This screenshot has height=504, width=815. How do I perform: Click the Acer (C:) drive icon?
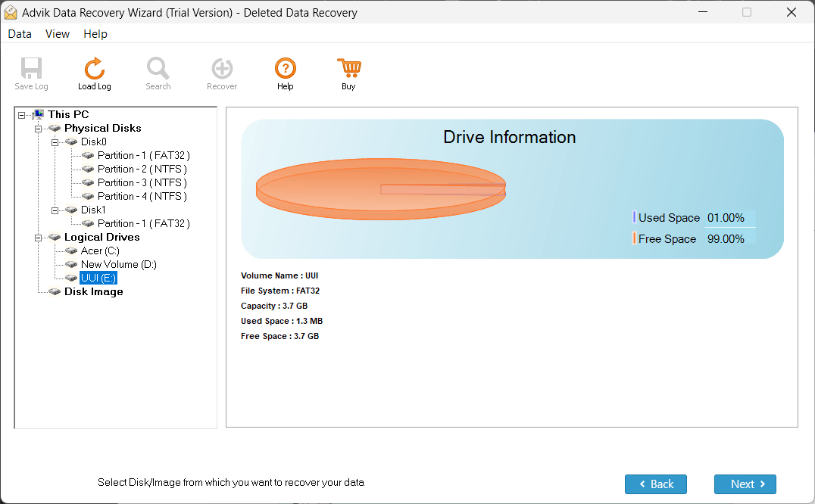[71, 250]
